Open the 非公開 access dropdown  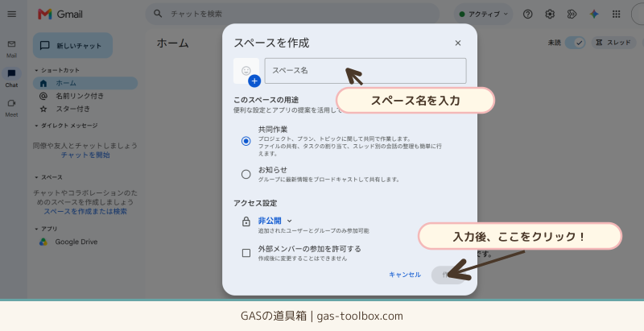pos(275,221)
